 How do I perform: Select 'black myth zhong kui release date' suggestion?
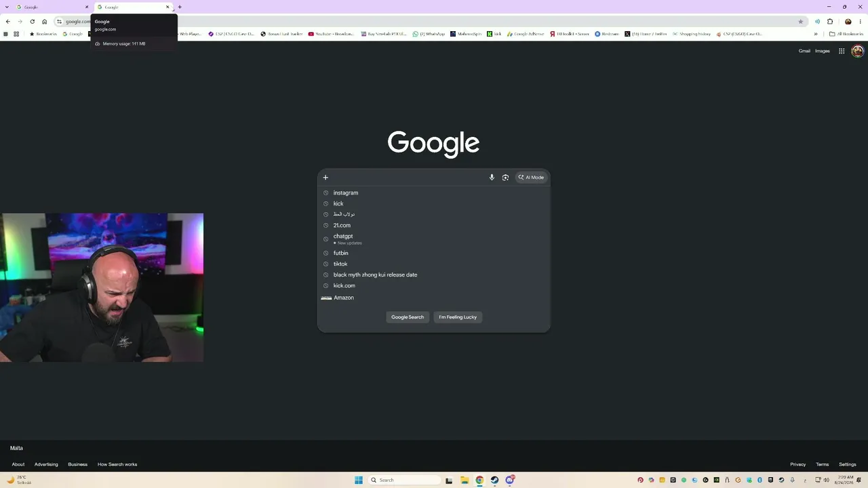coord(434,274)
